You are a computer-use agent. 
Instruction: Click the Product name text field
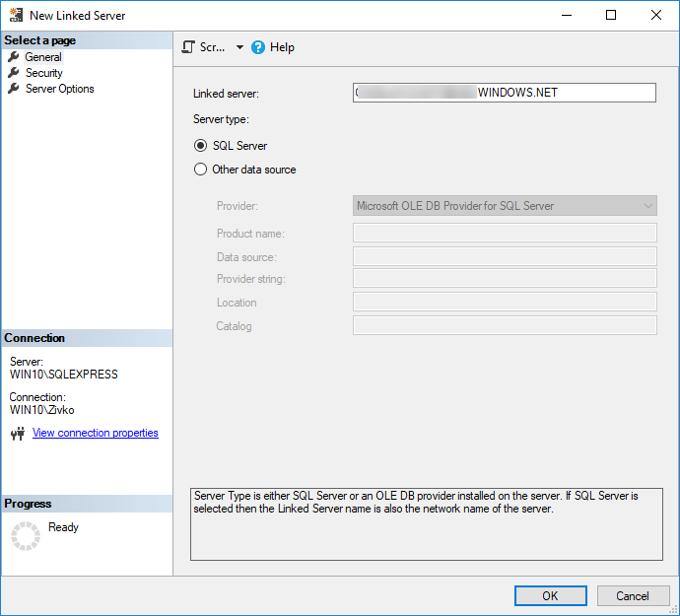(504, 234)
